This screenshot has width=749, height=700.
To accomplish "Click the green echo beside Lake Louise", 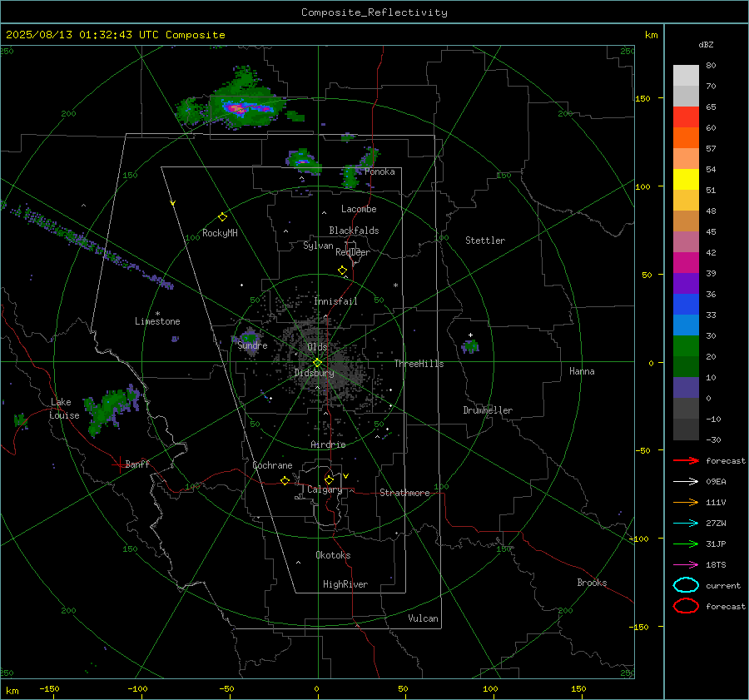I will [x=111, y=409].
